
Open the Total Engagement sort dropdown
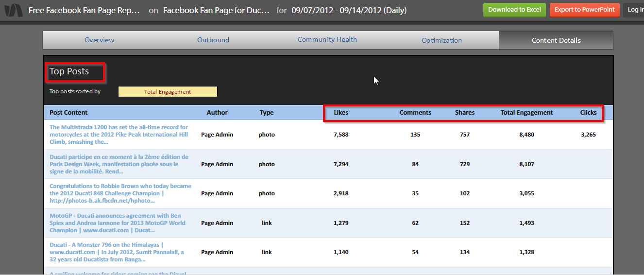168,92
